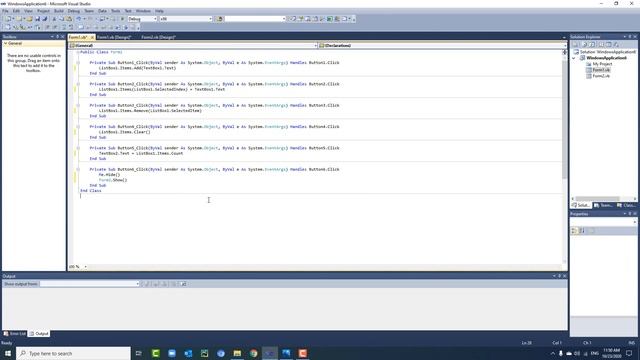Click View Designer icon in Solution Explorer
Viewport: 640px width, 360px height.
click(x=609, y=44)
